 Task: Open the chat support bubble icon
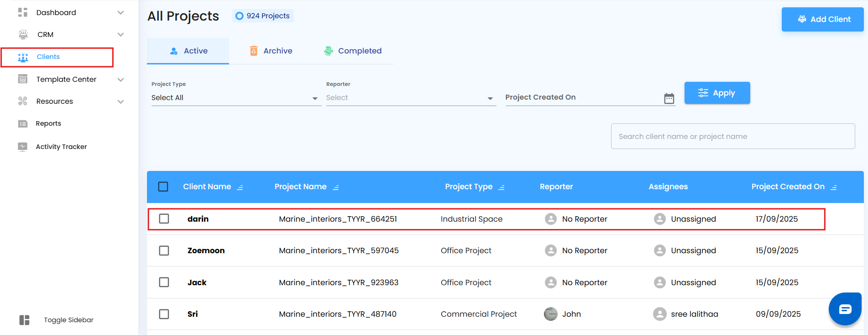pyautogui.click(x=845, y=309)
